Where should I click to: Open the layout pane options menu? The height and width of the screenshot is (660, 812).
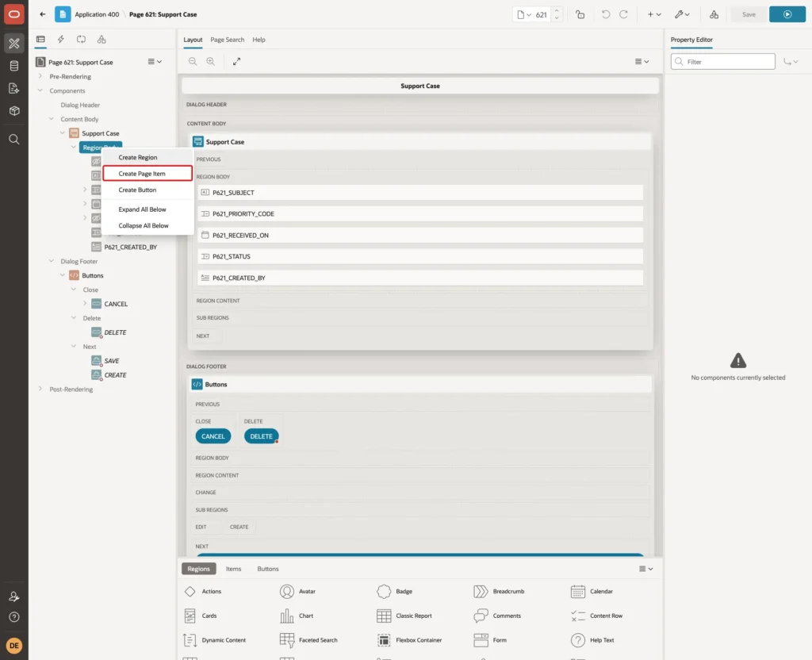point(642,61)
